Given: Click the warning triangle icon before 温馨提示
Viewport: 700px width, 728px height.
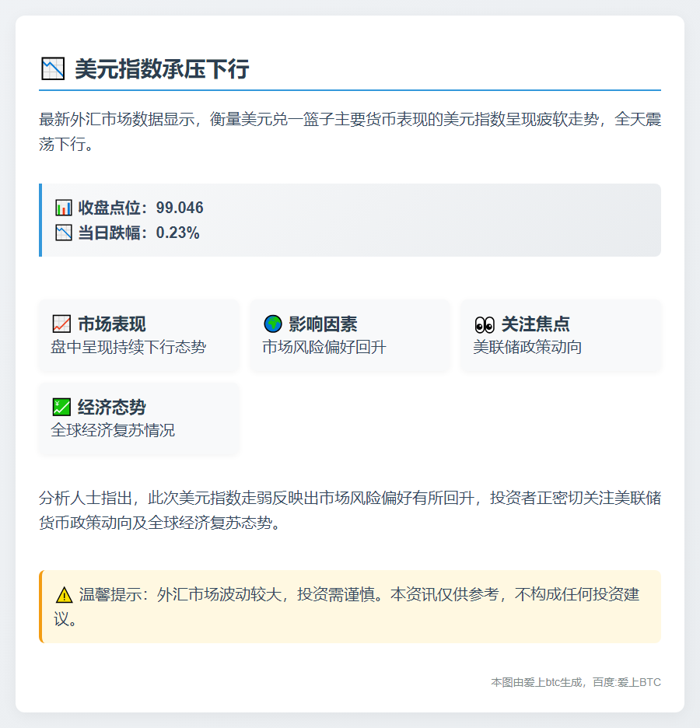Looking at the screenshot, I should tap(65, 596).
